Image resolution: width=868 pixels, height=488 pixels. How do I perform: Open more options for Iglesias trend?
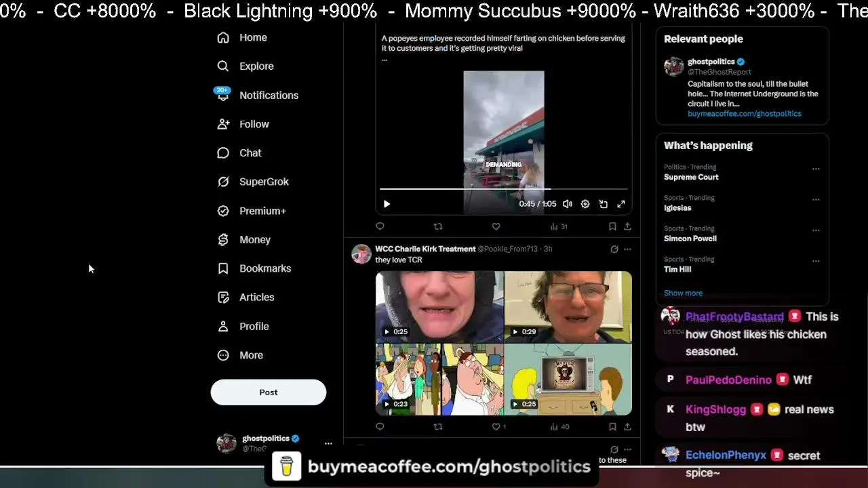(x=816, y=199)
